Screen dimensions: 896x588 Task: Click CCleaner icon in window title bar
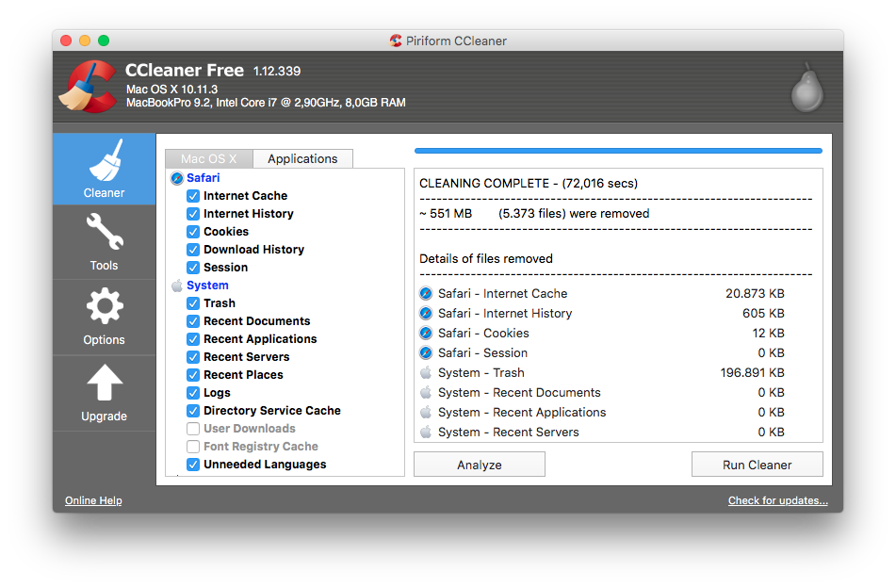[x=396, y=41]
